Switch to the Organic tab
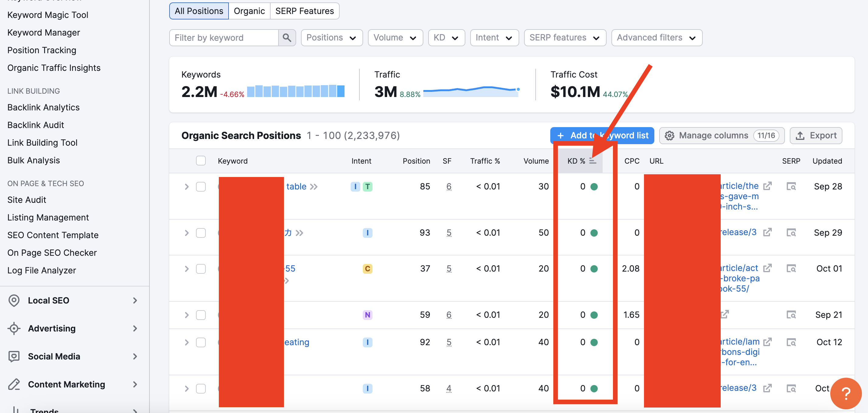Image resolution: width=868 pixels, height=413 pixels. point(249,11)
